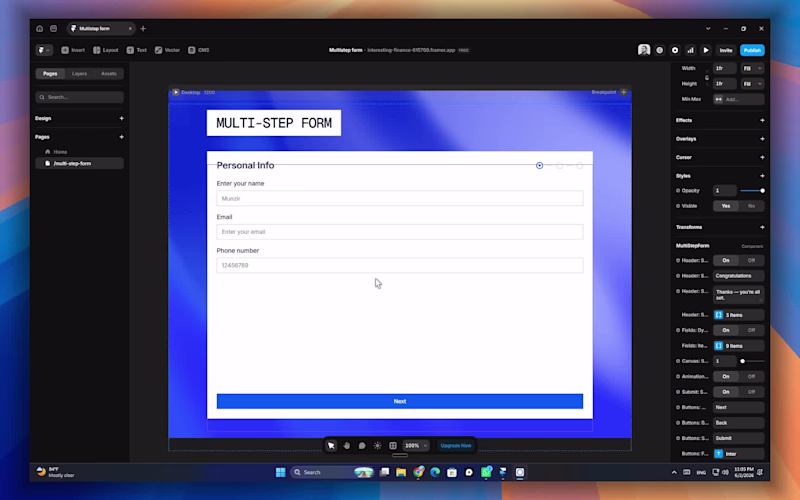Add a new tab with plus icon
Screen dimensions: 800x500
(x=143, y=29)
